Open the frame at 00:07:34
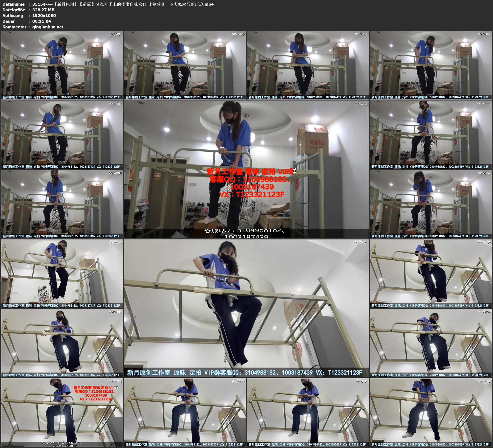This screenshot has width=493, height=448. click(62, 343)
